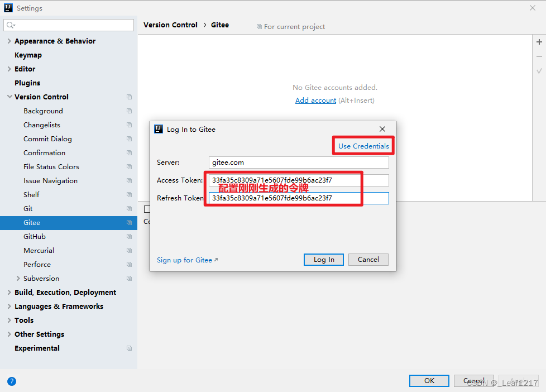Click the remove account minus icon
This screenshot has width=546, height=392.
pos(539,56)
